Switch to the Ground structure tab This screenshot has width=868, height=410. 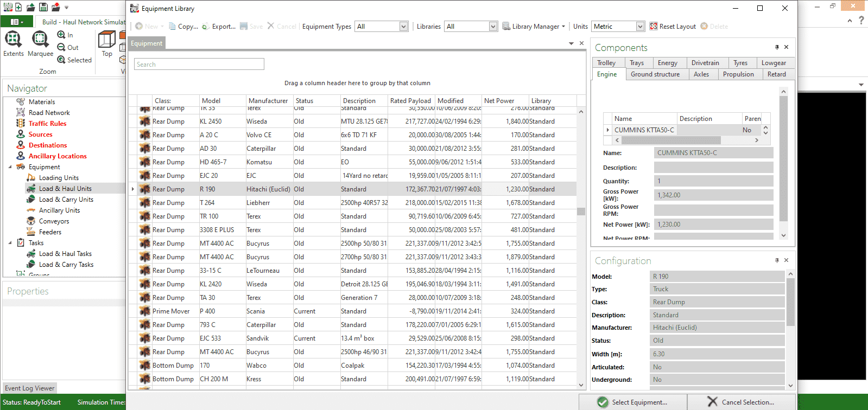655,74
